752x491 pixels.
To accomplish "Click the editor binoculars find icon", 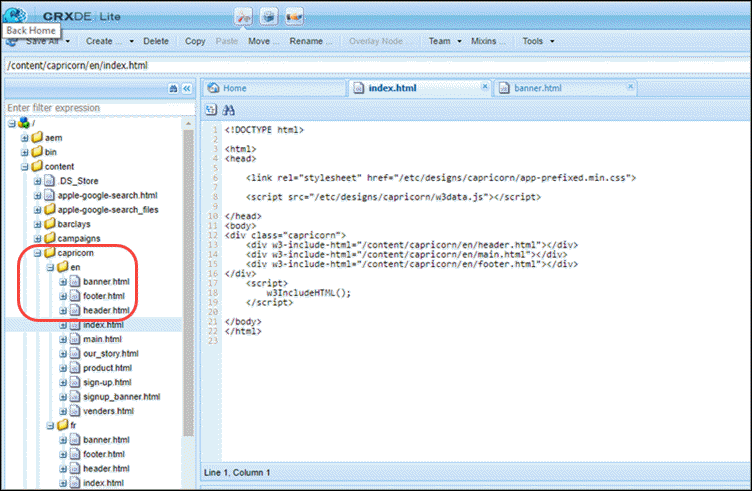I will click(x=229, y=110).
